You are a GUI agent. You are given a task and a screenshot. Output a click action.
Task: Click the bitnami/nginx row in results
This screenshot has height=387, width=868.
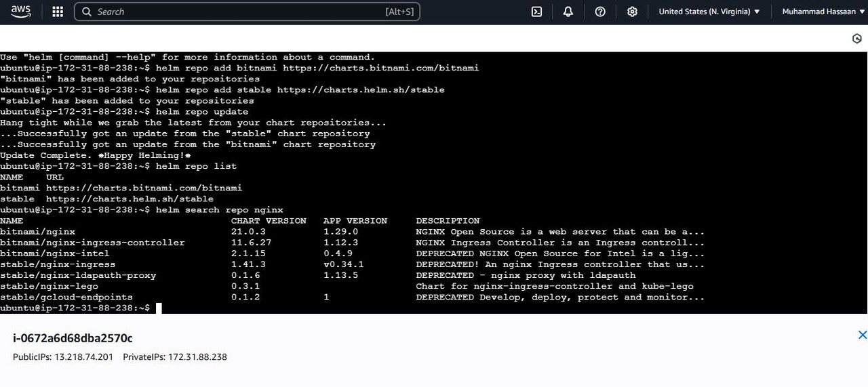click(352, 232)
